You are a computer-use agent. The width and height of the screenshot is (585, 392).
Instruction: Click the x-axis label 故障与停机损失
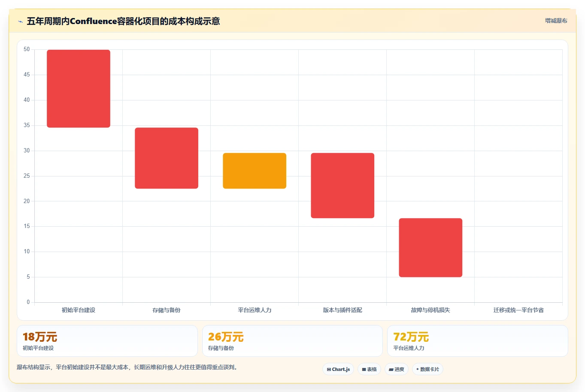coord(430,310)
